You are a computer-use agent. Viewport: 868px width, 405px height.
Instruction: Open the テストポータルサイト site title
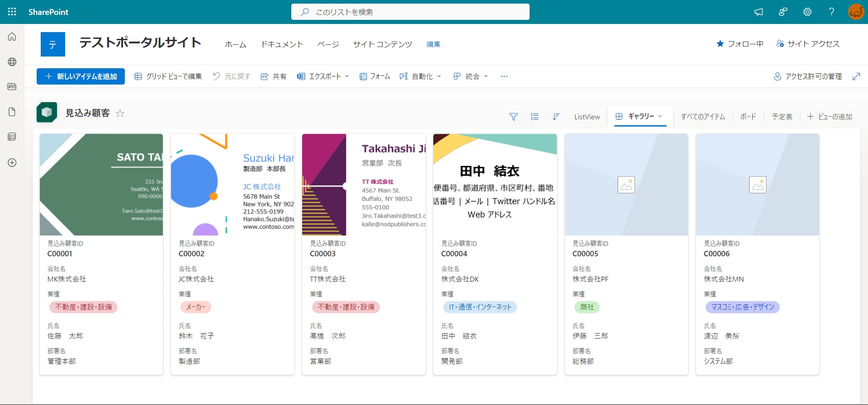[x=140, y=42]
